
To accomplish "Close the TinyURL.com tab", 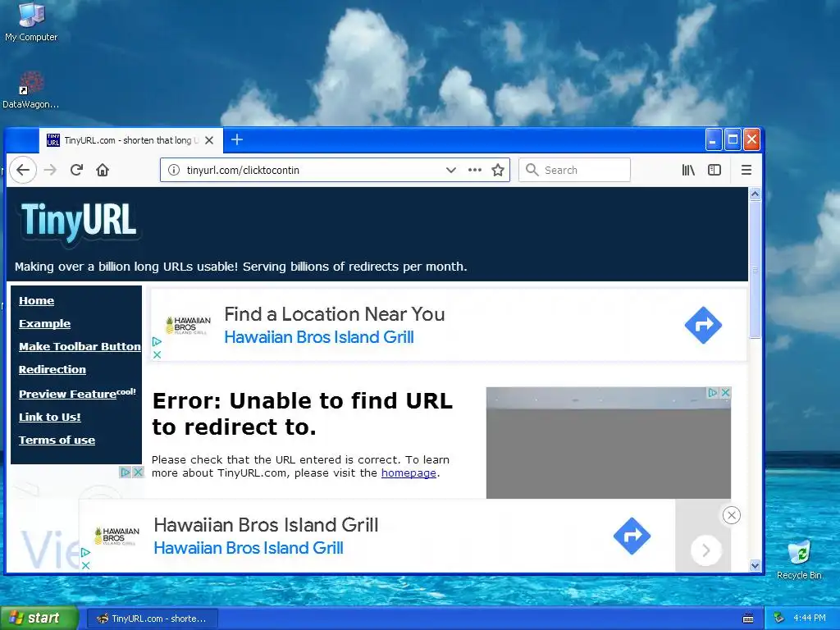I will click(x=209, y=140).
